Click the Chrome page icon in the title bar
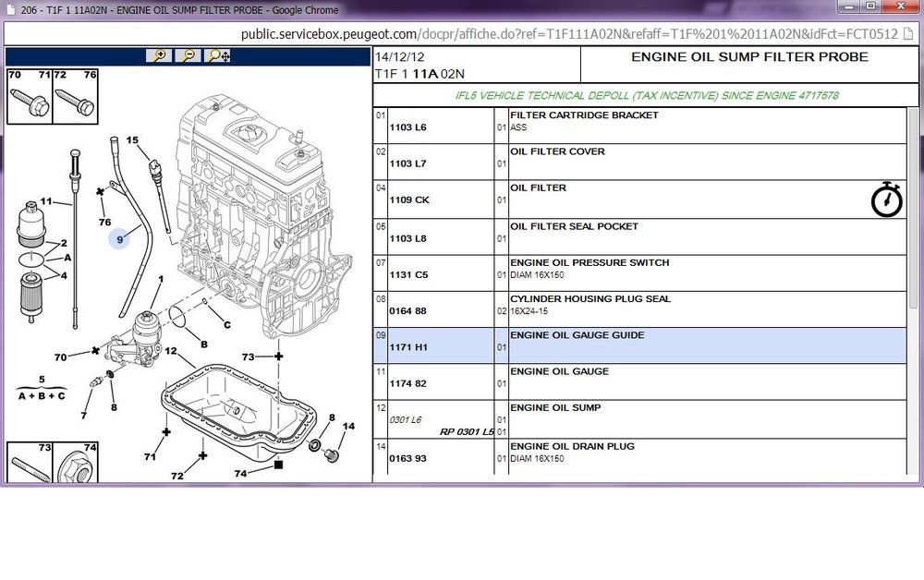This screenshot has height=580, width=924. point(10,9)
